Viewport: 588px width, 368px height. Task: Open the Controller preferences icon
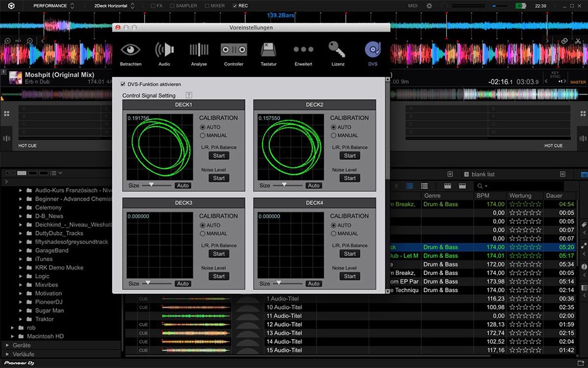pyautogui.click(x=234, y=51)
